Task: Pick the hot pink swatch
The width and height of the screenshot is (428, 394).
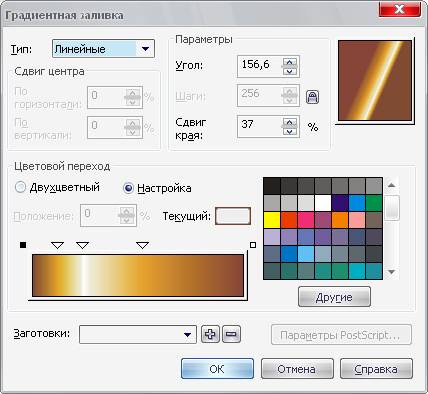Action: point(306,220)
